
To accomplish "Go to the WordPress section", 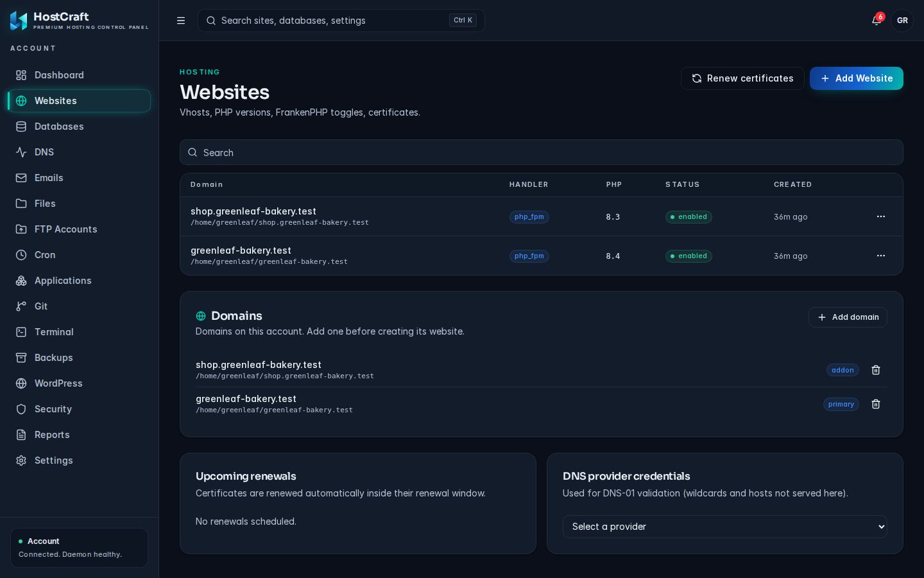I will [x=80, y=383].
